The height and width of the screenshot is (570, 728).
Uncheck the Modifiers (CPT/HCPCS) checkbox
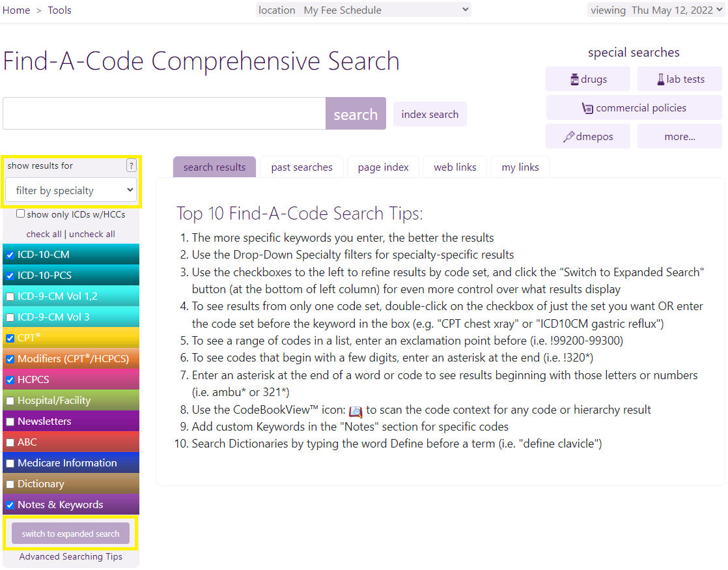pyautogui.click(x=10, y=359)
